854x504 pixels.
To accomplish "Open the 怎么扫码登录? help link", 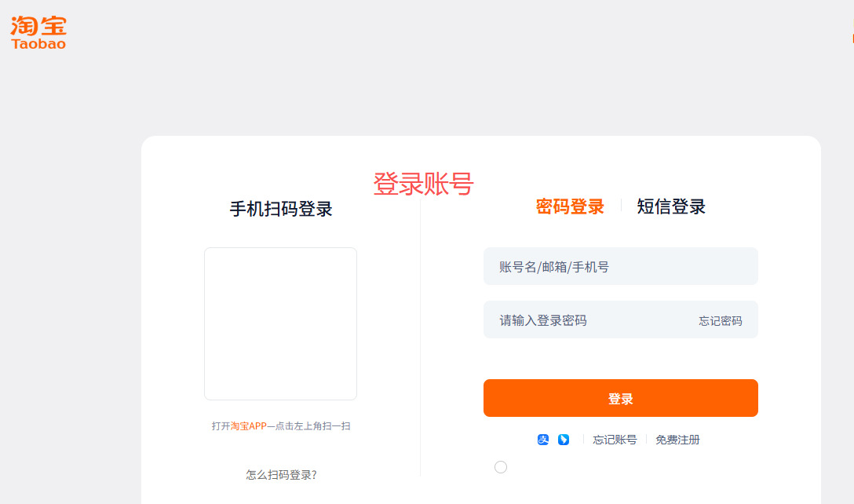I will (281, 475).
